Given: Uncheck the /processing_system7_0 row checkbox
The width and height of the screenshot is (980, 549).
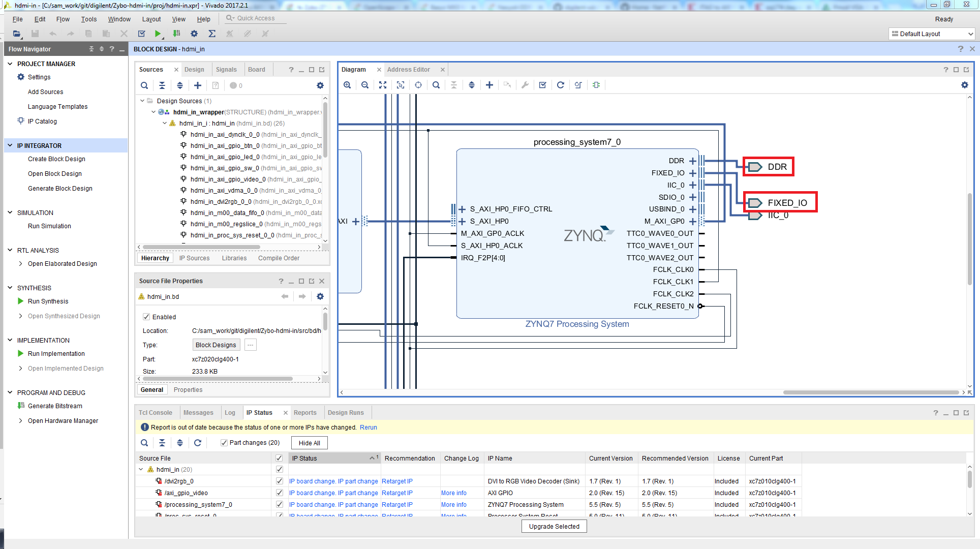Looking at the screenshot, I should click(279, 504).
